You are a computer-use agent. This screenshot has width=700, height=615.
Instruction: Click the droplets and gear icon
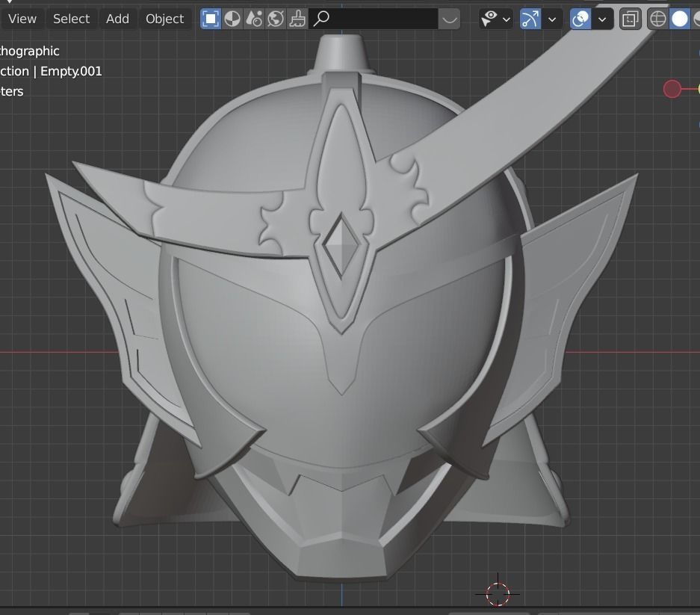(x=254, y=19)
